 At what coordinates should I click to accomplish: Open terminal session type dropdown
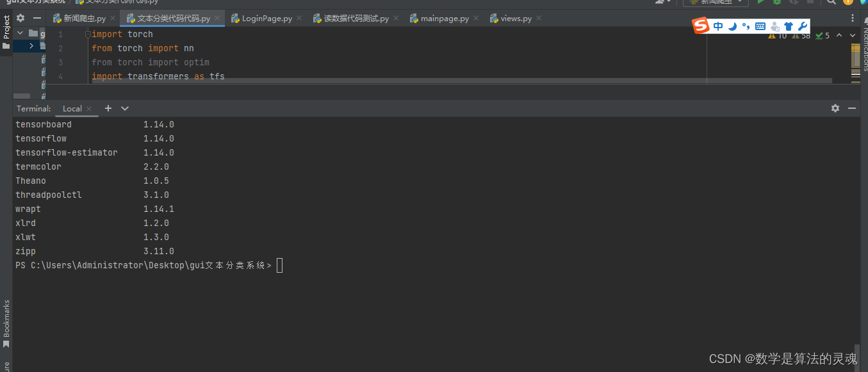pyautogui.click(x=125, y=108)
